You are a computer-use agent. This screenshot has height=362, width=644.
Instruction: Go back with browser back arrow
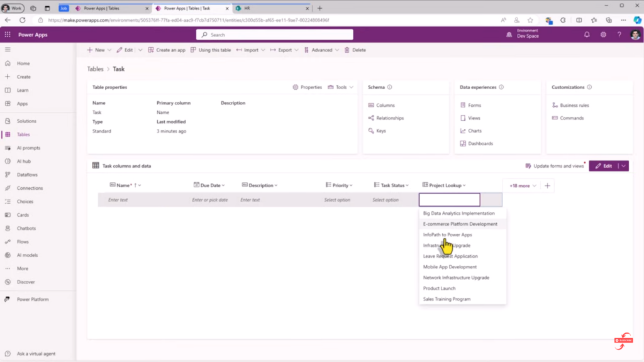coord(8,20)
